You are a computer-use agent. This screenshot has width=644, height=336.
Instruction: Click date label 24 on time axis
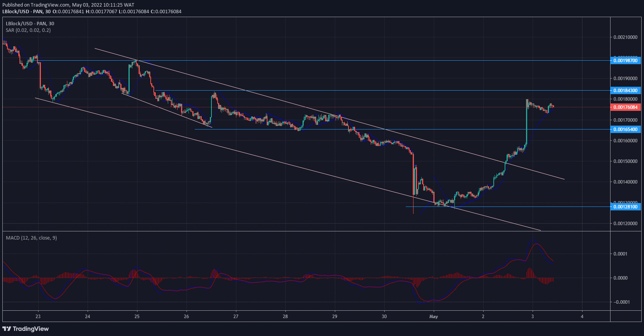coord(88,317)
